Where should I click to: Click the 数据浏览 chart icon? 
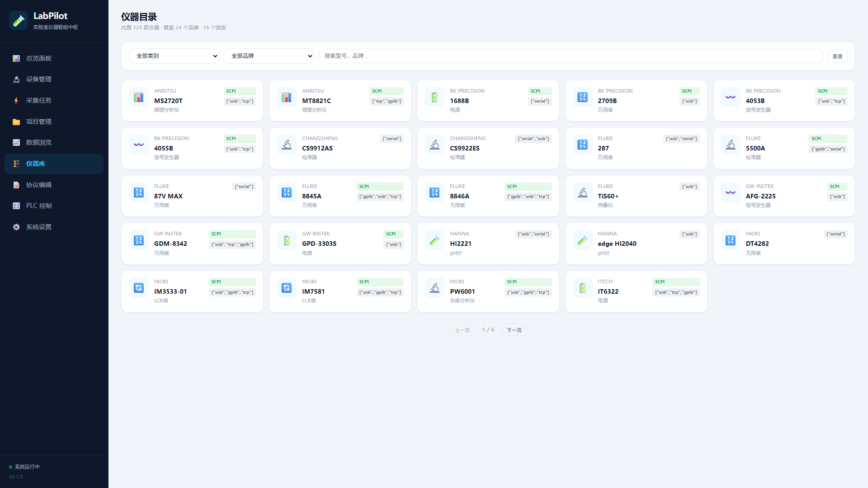pyautogui.click(x=16, y=143)
